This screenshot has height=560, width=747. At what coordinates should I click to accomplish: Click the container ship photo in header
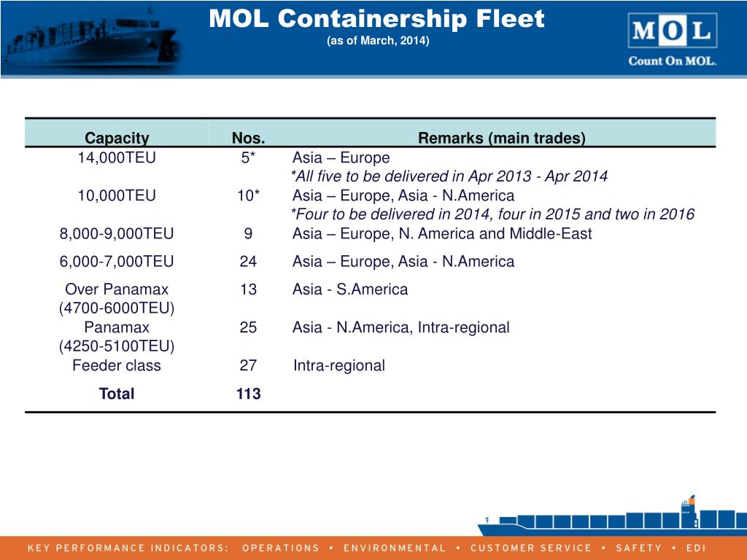pos(90,38)
